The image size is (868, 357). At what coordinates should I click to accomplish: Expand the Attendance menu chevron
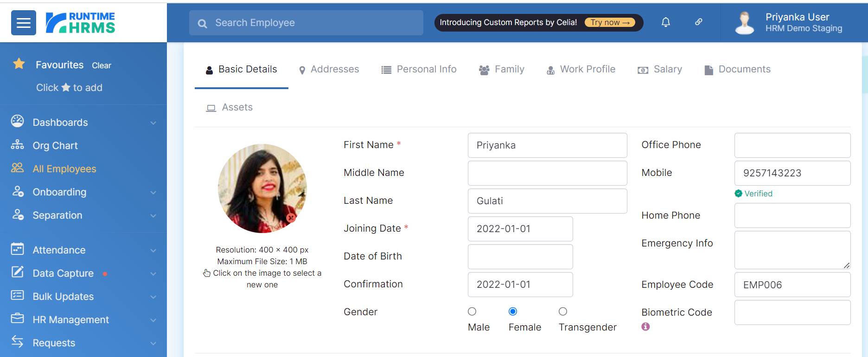pyautogui.click(x=153, y=250)
